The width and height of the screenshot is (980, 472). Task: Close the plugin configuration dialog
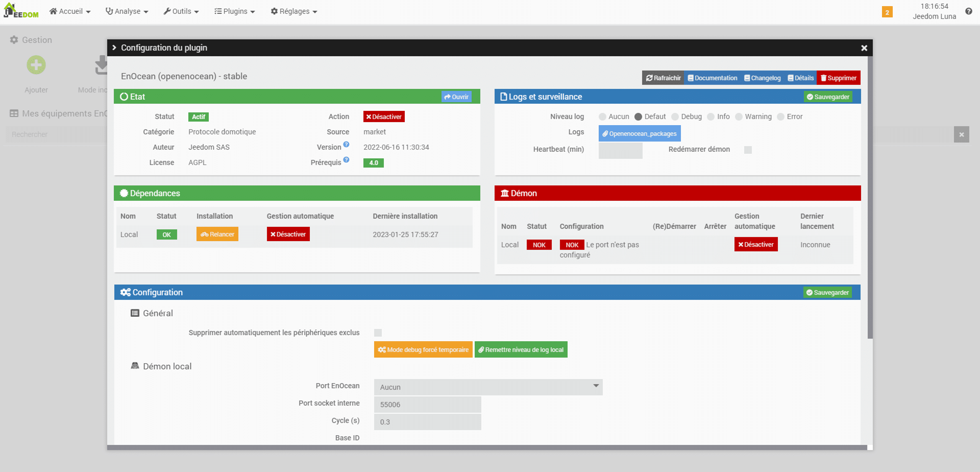[864, 48]
